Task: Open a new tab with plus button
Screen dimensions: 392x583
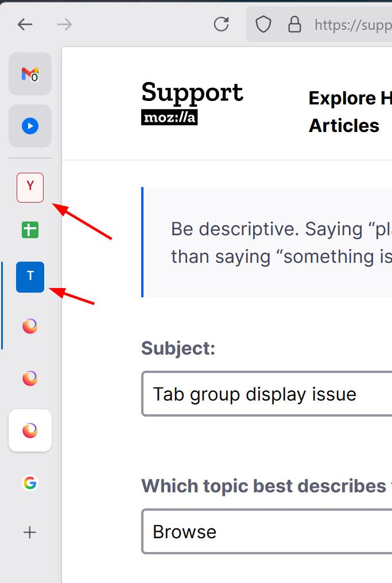Action: pyautogui.click(x=30, y=533)
